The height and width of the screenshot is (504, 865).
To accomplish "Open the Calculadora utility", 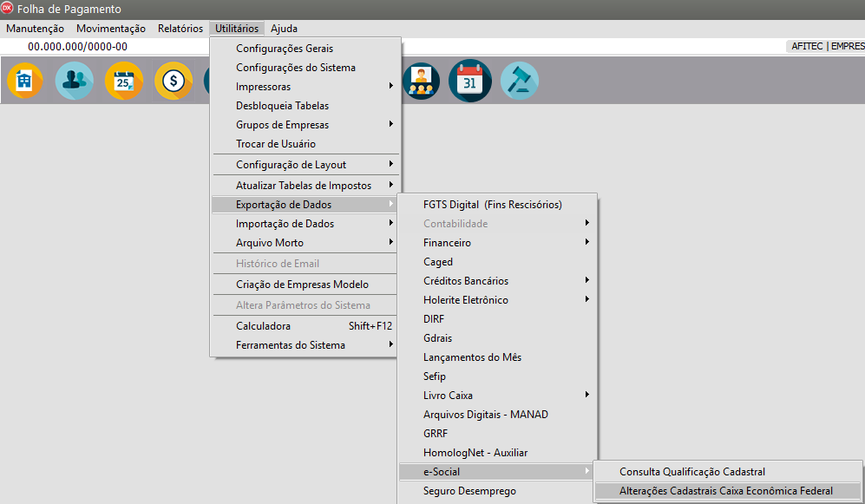I will tap(263, 326).
